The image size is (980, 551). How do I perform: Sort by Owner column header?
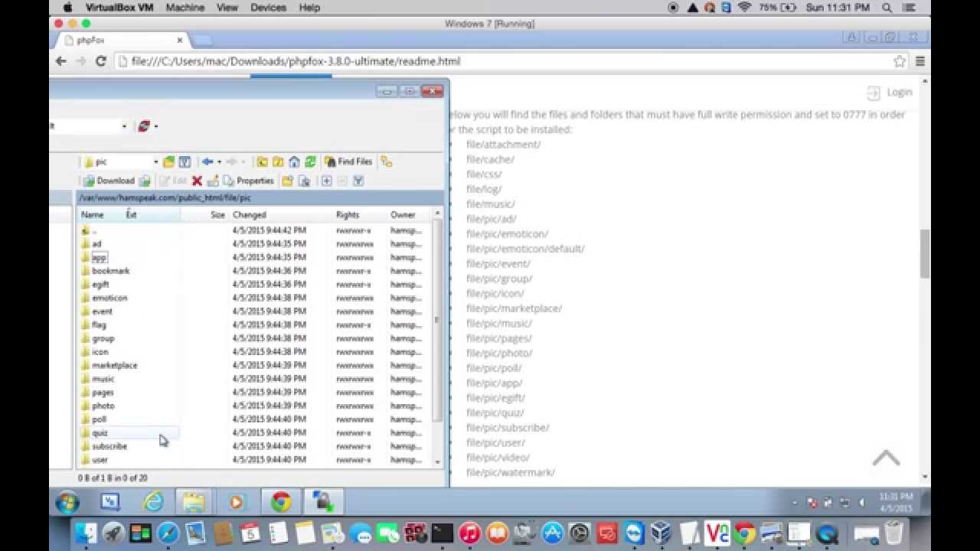click(403, 215)
